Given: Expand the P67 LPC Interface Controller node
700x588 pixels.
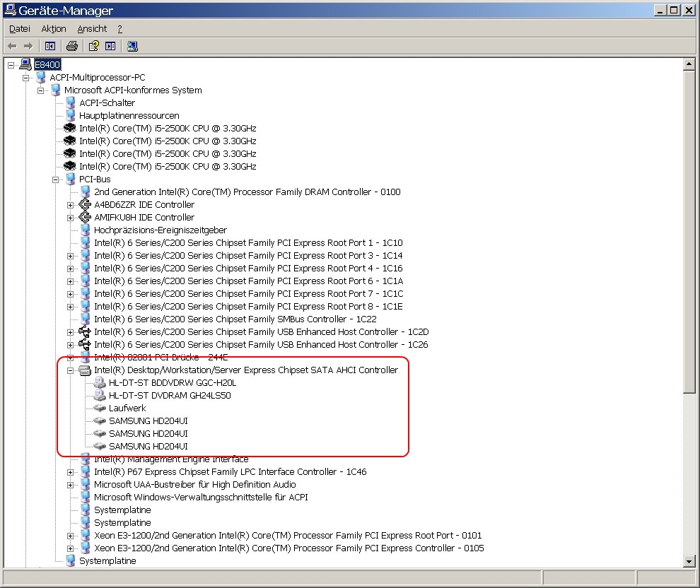Looking at the screenshot, I should [x=70, y=472].
